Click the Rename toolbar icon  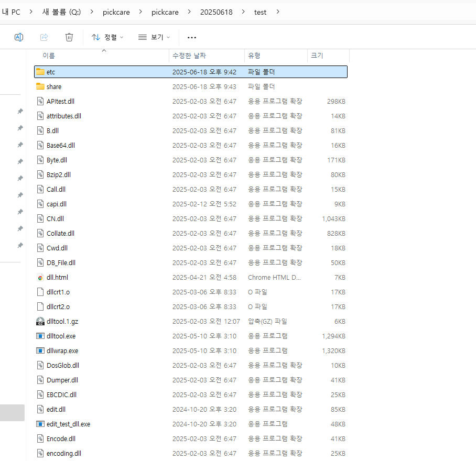(19, 37)
